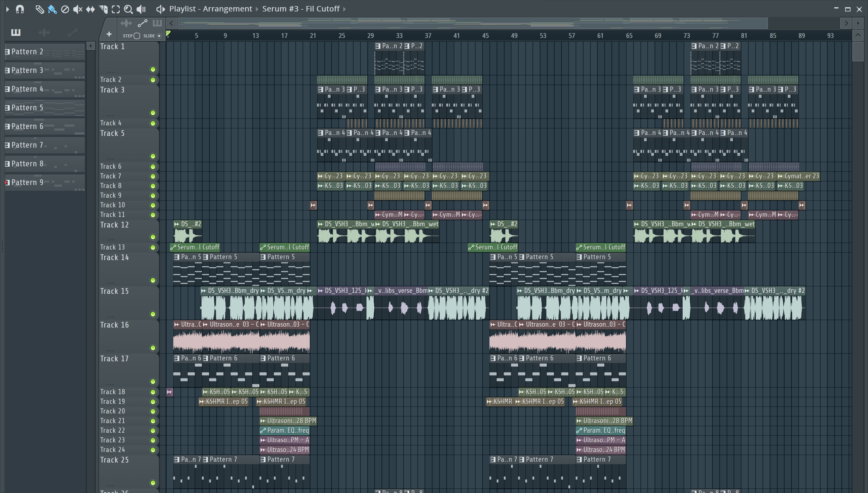Viewport: 868px width, 493px height.
Task: Open the Serum #3 - Fil Cutoff breadcrumb
Action: (301, 9)
